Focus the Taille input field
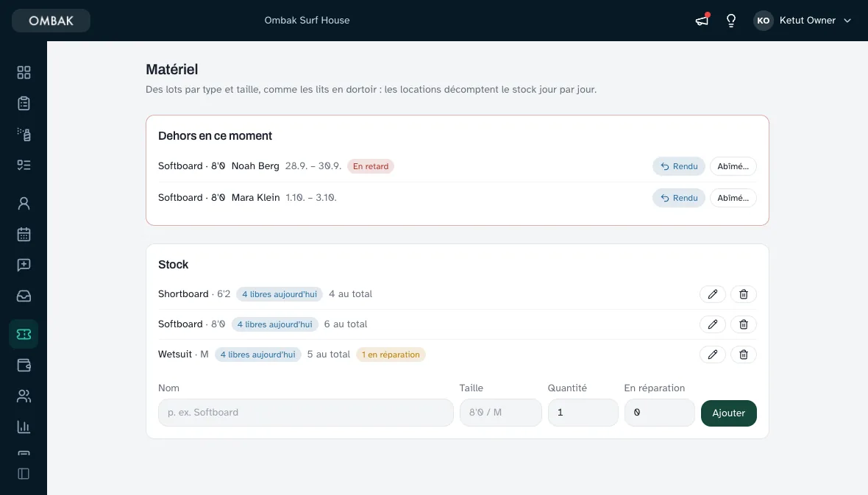This screenshot has width=868, height=495. (x=500, y=413)
